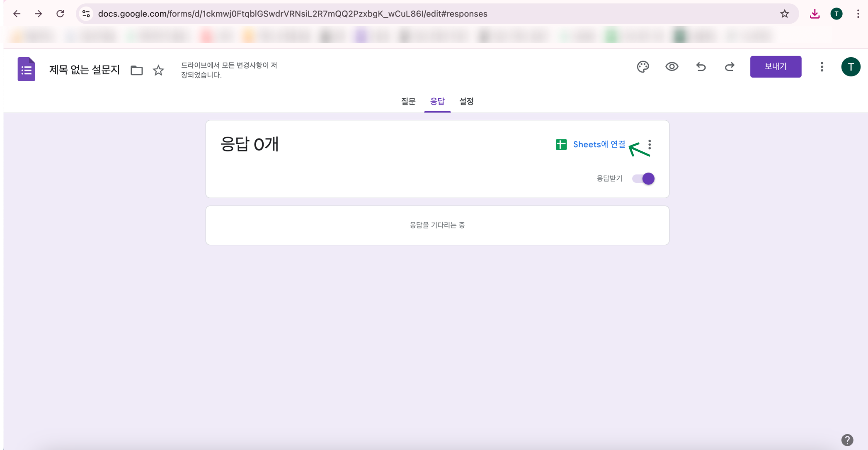Screen dimensions: 868x450
Task: Star the form next to its title
Action: (158, 70)
